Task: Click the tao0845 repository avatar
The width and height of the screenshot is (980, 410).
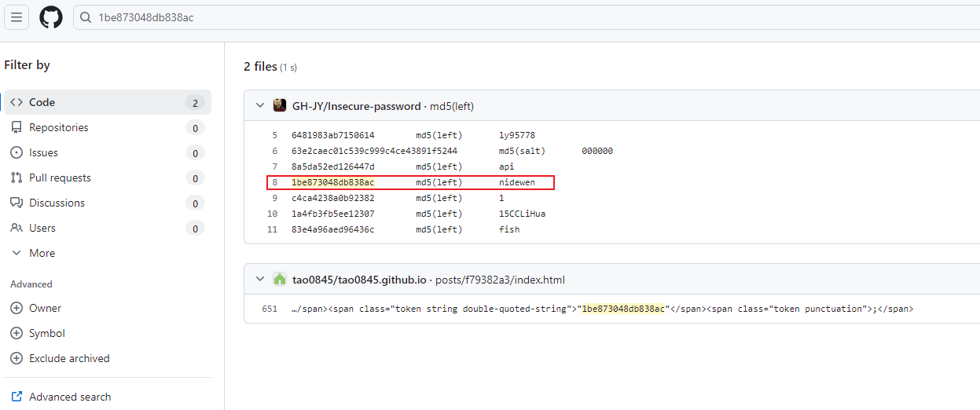Action: click(280, 280)
